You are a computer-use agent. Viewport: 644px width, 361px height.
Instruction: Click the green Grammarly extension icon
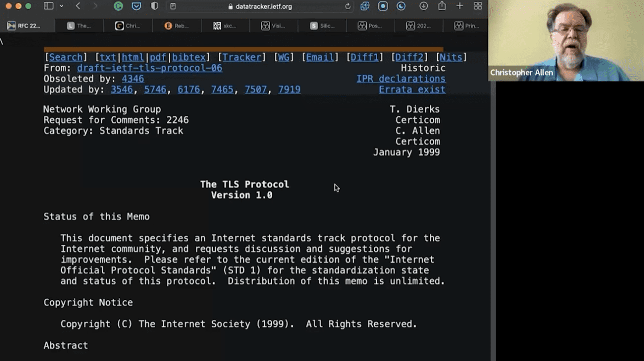tap(118, 6)
